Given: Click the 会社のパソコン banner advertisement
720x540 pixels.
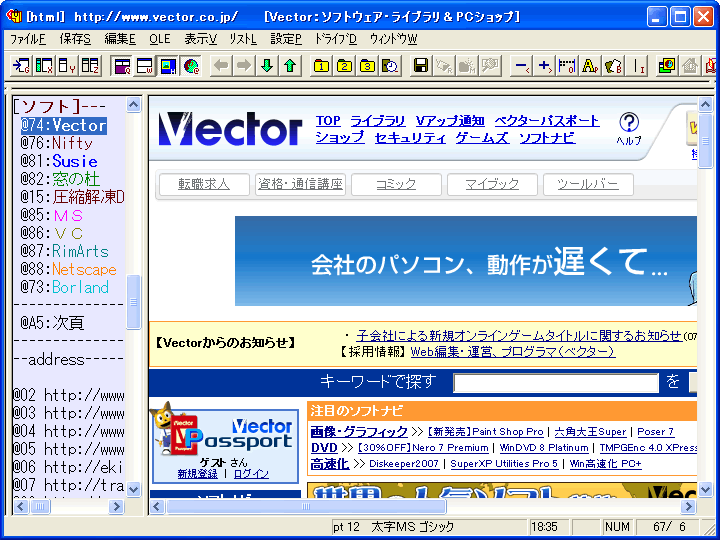Looking at the screenshot, I should coord(466,261).
